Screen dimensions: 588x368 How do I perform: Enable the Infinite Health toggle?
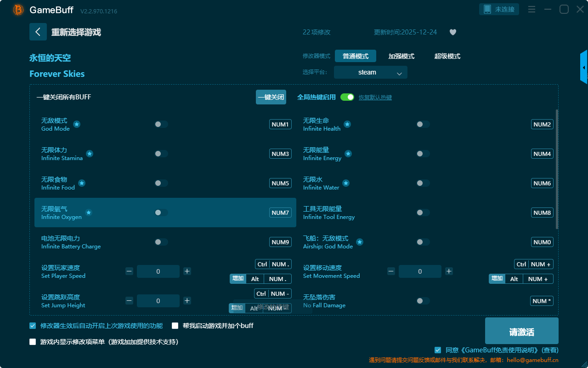click(423, 124)
